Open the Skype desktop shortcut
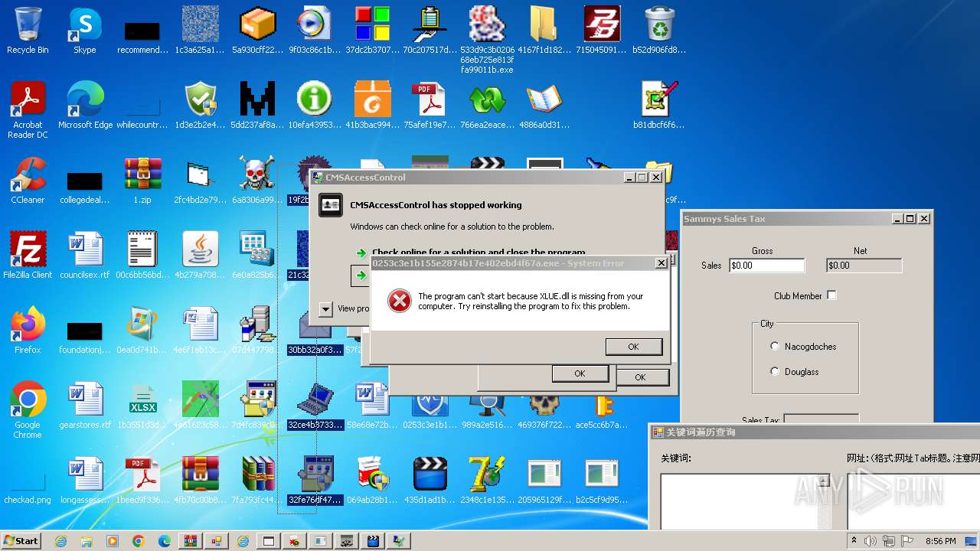The width and height of the screenshot is (980, 551). (85, 31)
